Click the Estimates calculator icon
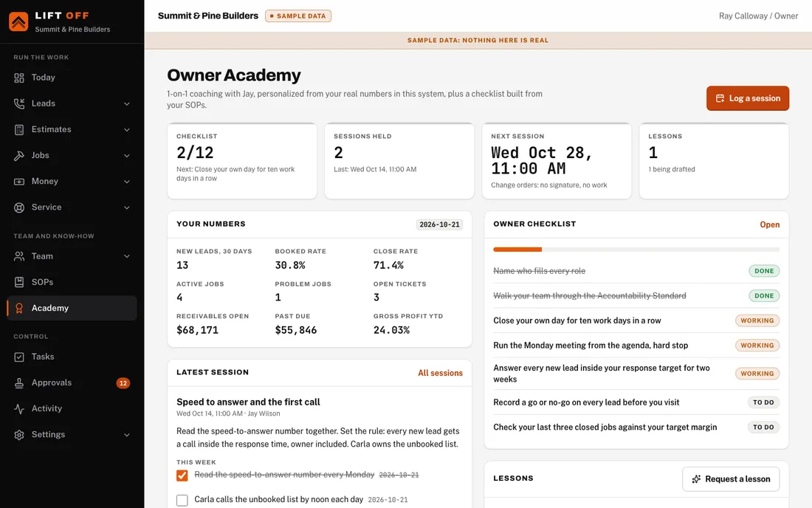The width and height of the screenshot is (812, 508). tap(19, 129)
